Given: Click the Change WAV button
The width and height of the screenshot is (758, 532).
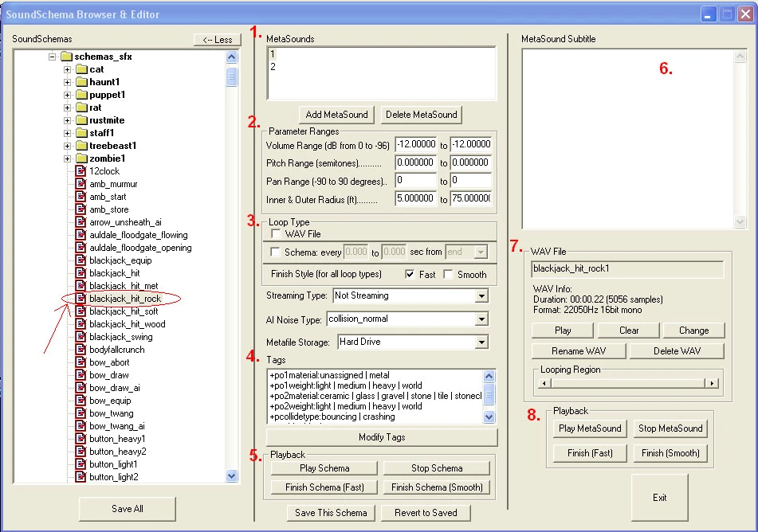Looking at the screenshot, I should [693, 330].
